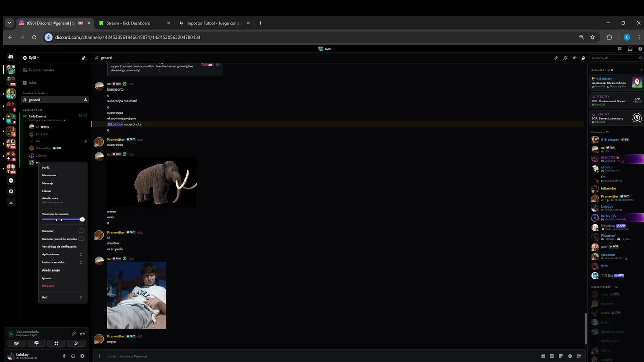Click plus attachment icon in message box
The image size is (644, 362).
pyautogui.click(x=99, y=356)
